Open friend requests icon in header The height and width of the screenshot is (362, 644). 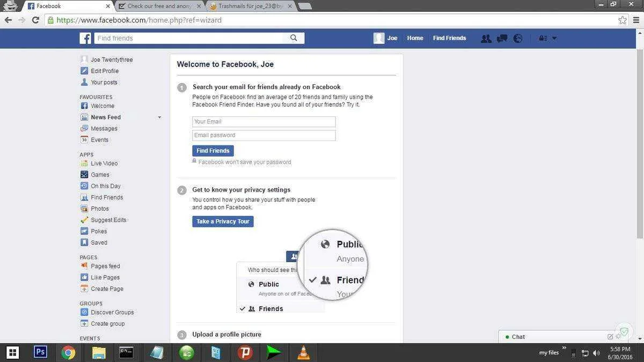pos(486,38)
